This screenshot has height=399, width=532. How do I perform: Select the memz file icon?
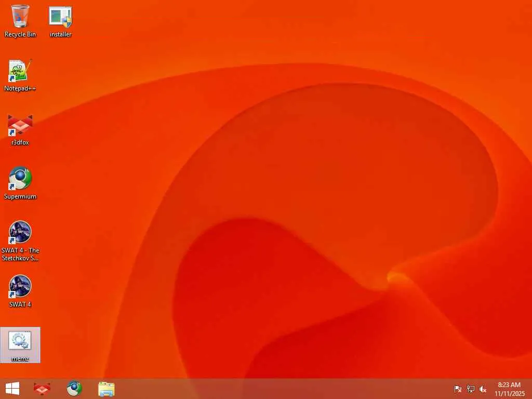point(20,345)
